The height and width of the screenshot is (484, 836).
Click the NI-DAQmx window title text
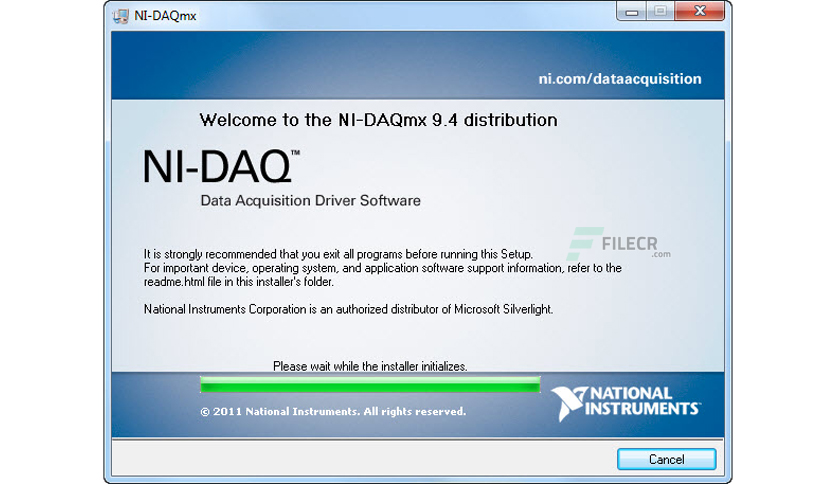165,16
